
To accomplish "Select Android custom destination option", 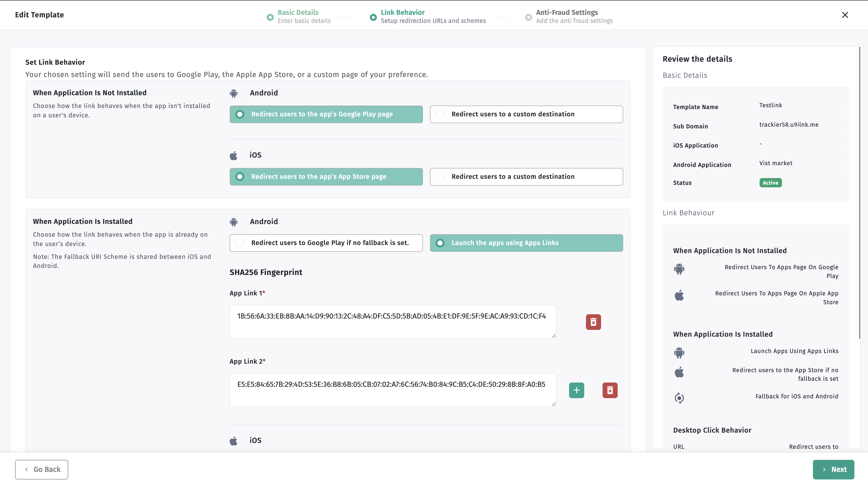I will tap(526, 114).
